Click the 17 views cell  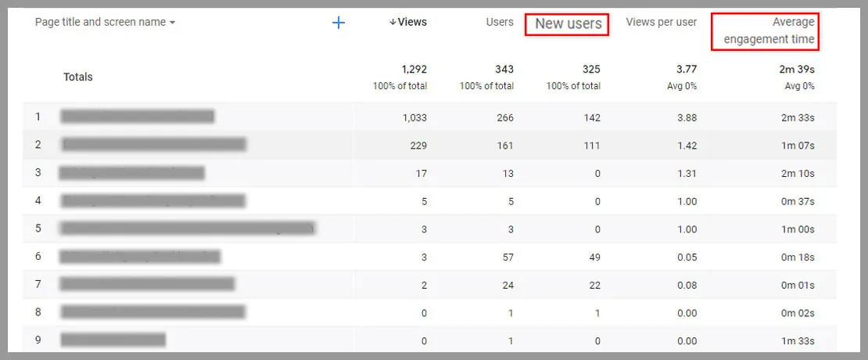[421, 174]
